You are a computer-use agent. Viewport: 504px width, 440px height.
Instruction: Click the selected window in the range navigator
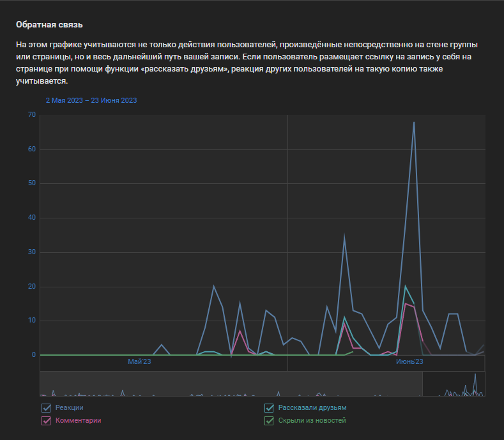(454, 384)
